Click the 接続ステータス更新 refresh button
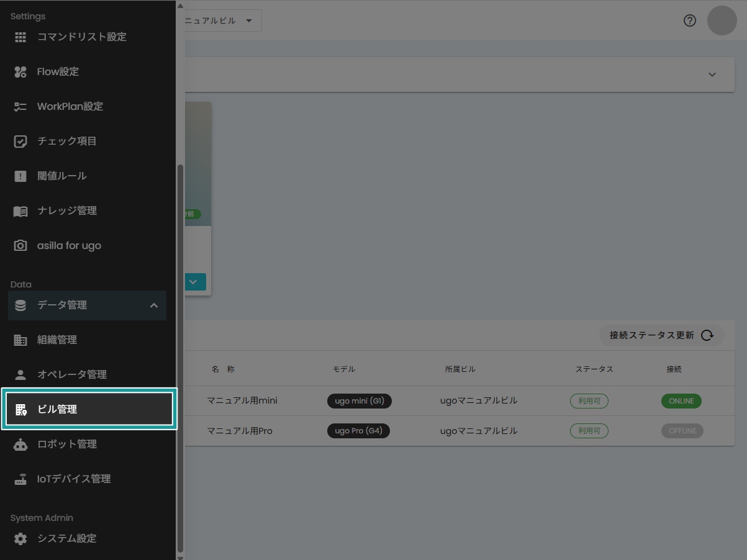This screenshot has width=747, height=560. [661, 335]
